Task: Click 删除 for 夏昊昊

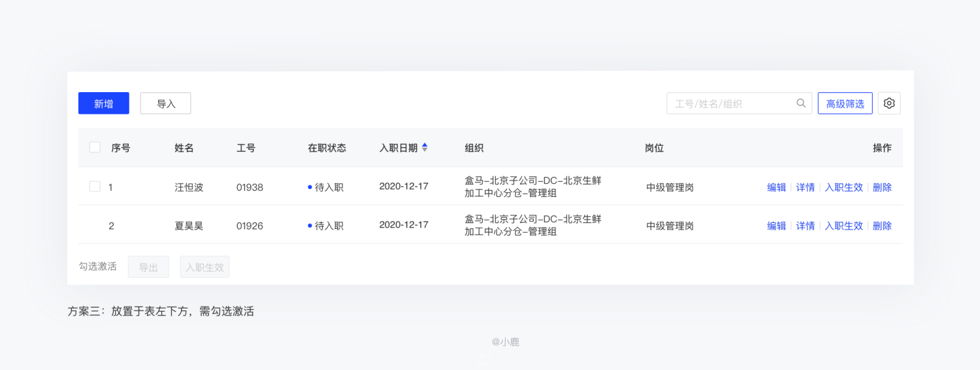Action: (x=882, y=226)
